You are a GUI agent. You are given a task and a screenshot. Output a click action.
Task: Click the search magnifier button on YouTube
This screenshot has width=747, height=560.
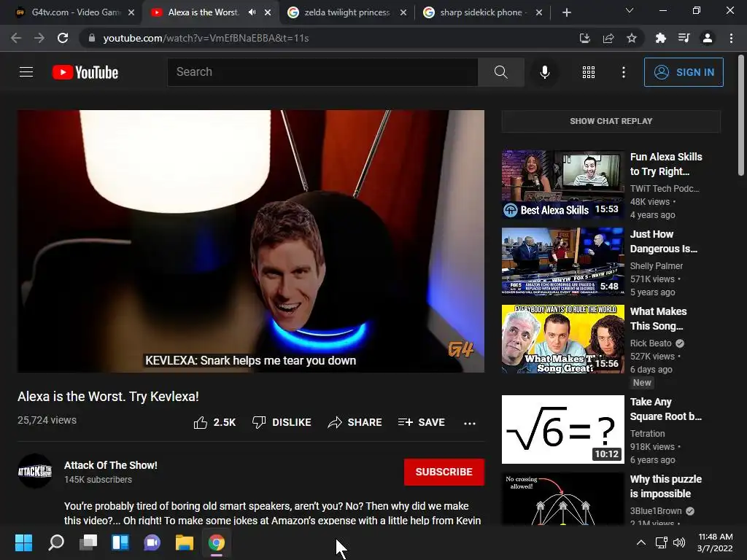click(x=500, y=72)
